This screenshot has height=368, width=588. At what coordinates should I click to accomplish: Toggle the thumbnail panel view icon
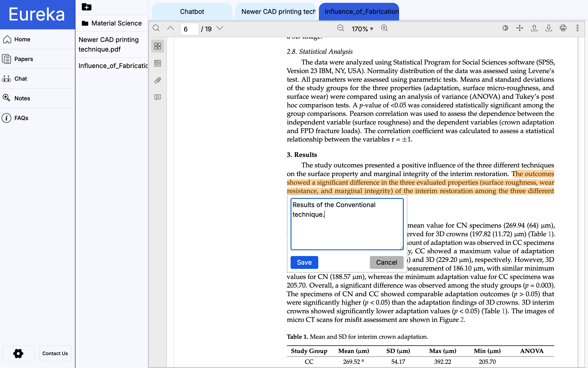[x=158, y=46]
